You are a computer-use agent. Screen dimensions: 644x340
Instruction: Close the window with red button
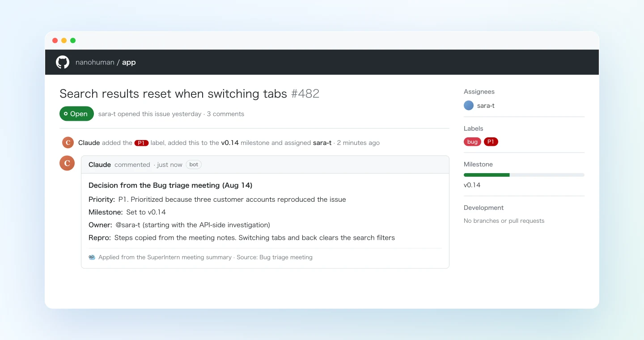click(x=55, y=40)
